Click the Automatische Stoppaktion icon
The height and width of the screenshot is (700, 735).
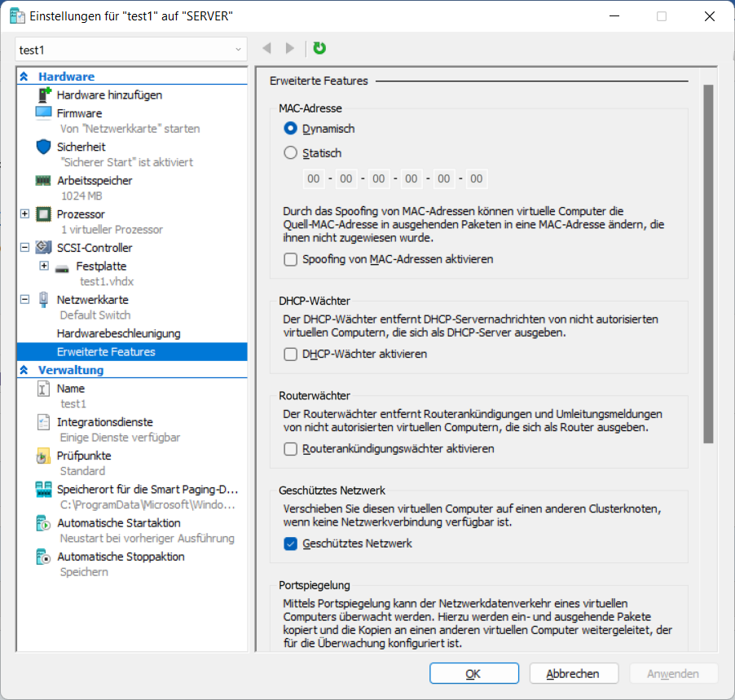pos(43,557)
